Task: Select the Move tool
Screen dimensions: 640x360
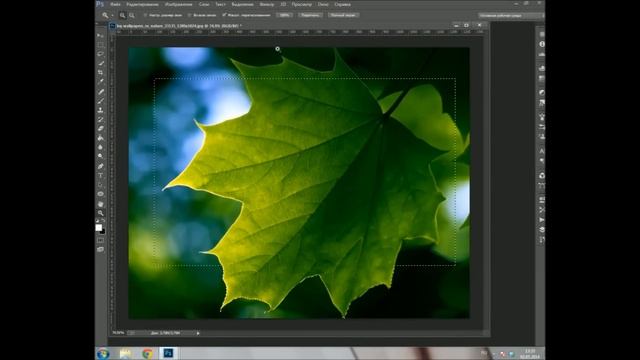Action: [x=100, y=35]
